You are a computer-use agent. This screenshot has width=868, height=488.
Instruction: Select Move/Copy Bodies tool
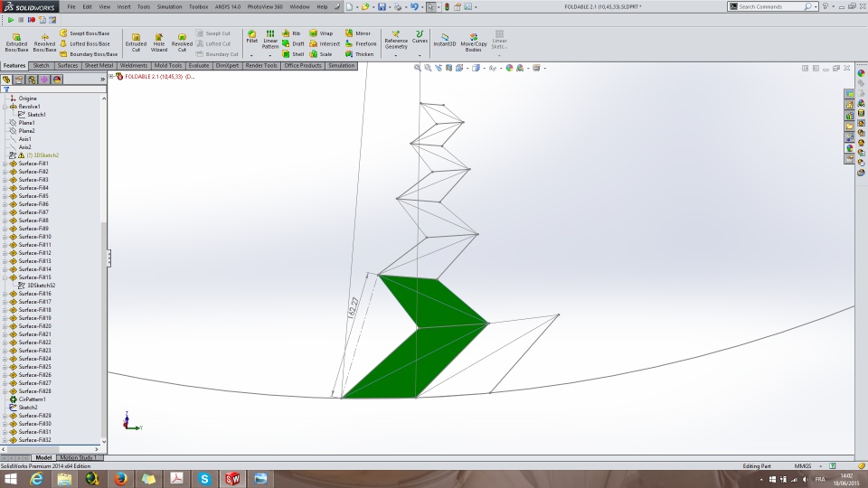coord(473,42)
